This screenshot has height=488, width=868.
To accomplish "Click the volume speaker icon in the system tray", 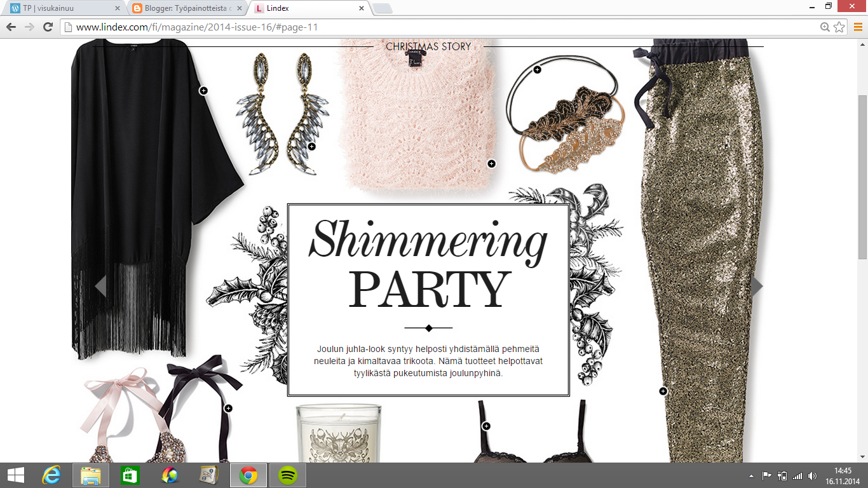I will 812,476.
